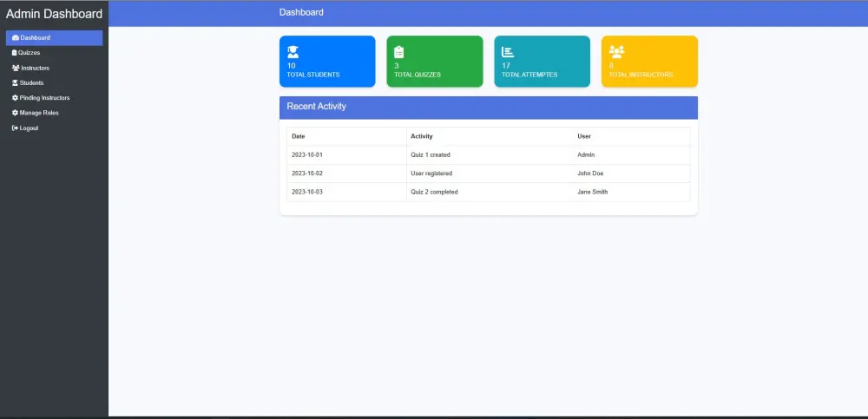Click the number 3 on quizzes card
This screenshot has height=419, width=868.
397,65
